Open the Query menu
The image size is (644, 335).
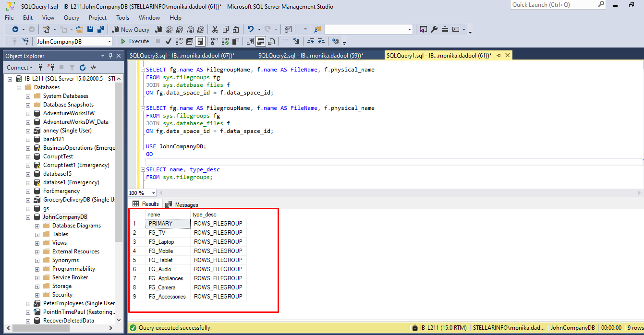[71, 18]
